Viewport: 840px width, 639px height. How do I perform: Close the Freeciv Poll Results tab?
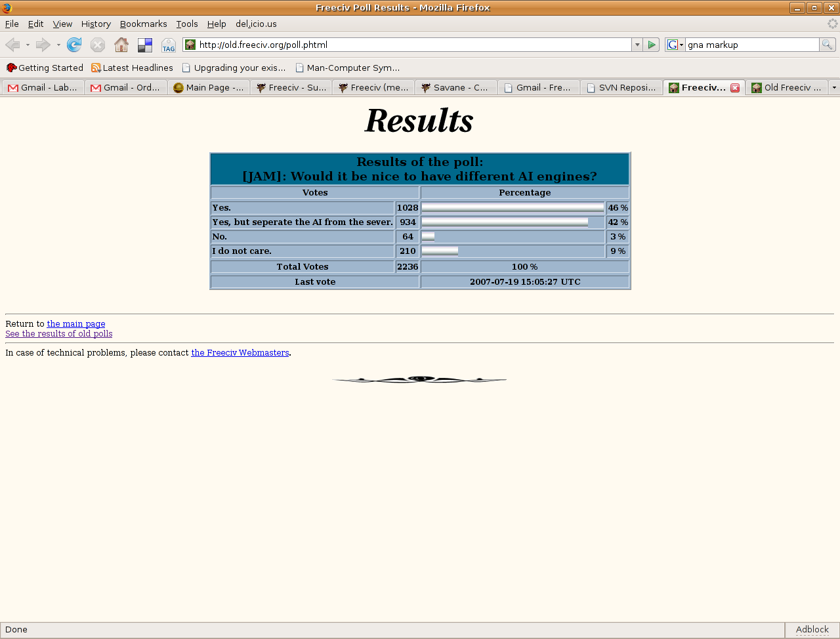click(735, 88)
